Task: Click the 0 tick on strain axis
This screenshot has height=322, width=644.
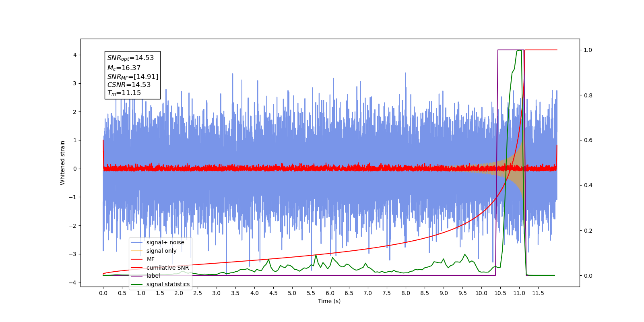Action: tap(75, 169)
